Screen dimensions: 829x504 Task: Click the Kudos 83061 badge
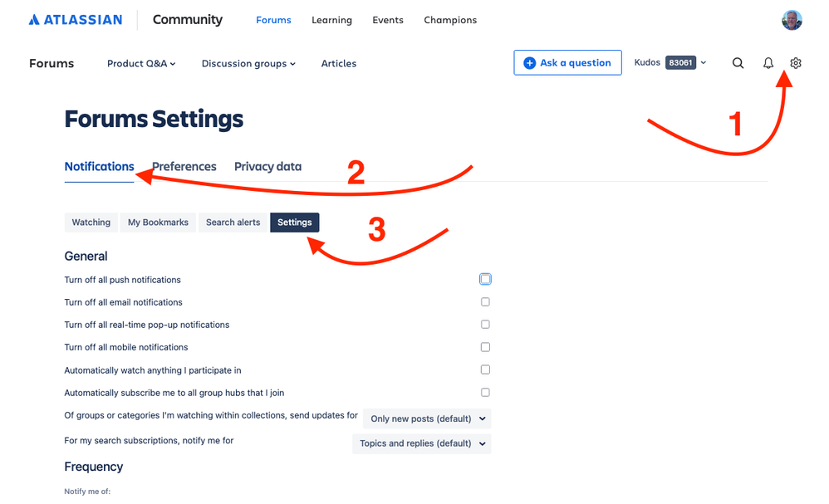[680, 62]
